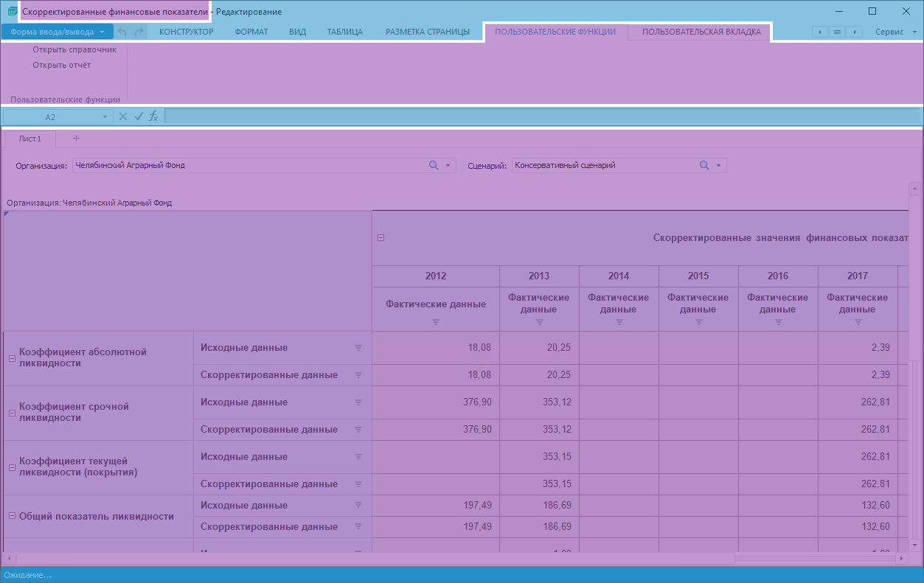924x583 pixels.
Task: Collapse Коэффициент абсолютной ликвидности row group
Action: (12, 358)
